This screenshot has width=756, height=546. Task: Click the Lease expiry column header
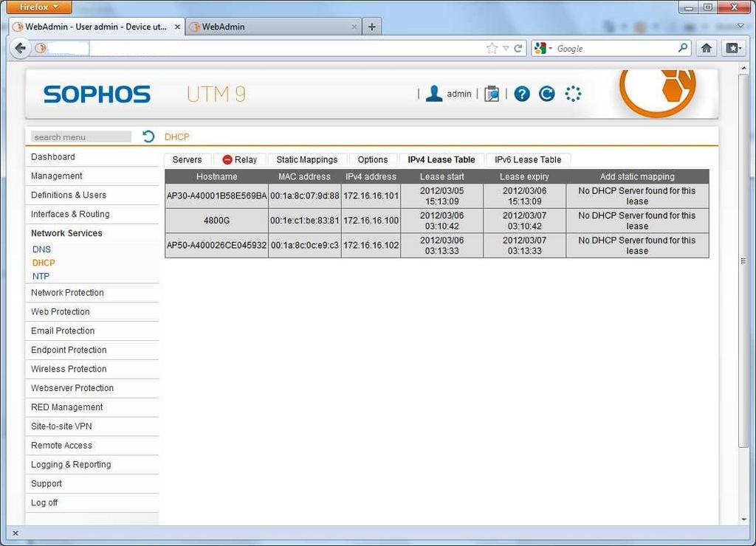pyautogui.click(x=524, y=176)
